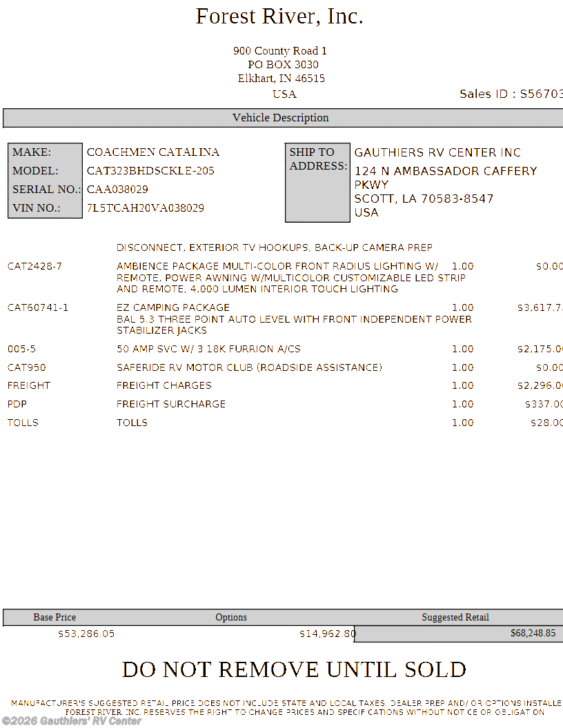Click the 'PO BOX 3030' line
Viewport: 563px width, 728px height.
(283, 65)
